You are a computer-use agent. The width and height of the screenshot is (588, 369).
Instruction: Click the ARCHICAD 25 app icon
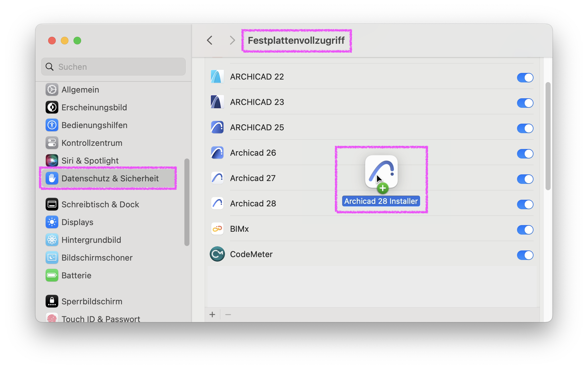(217, 127)
